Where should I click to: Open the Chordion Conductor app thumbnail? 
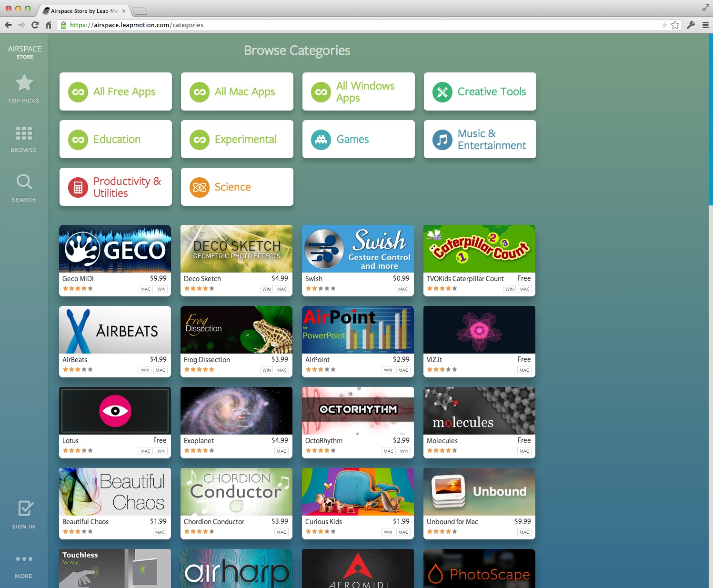[236, 492]
